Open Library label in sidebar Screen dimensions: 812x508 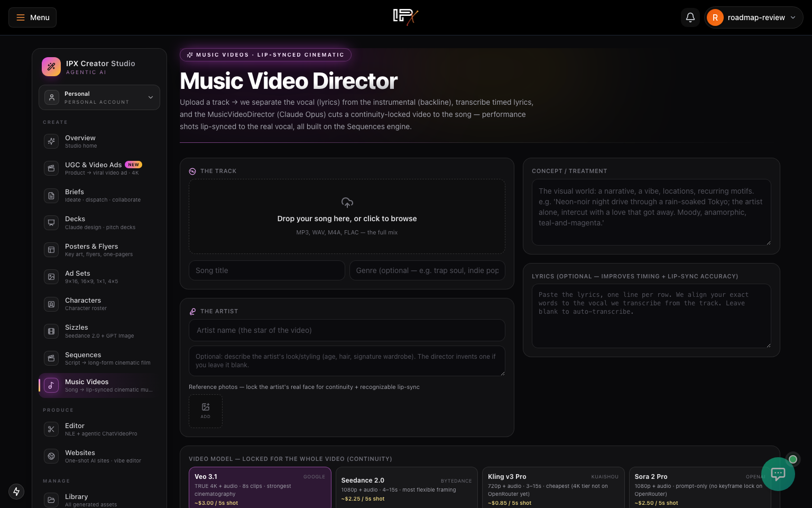pos(77,496)
